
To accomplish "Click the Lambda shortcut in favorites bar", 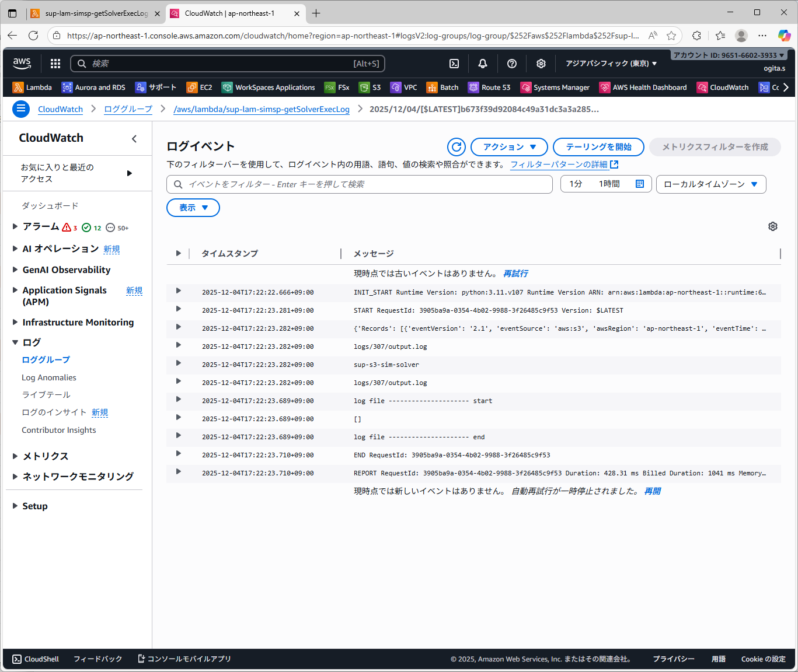I will click(33, 87).
